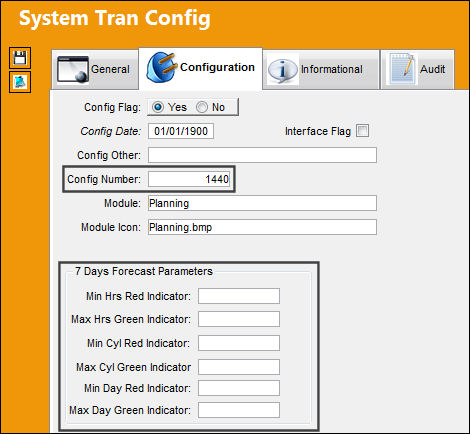Viewport: 470px width, 434px height.
Task: Click the Max Hrs Green Indicator field
Action: (239, 319)
